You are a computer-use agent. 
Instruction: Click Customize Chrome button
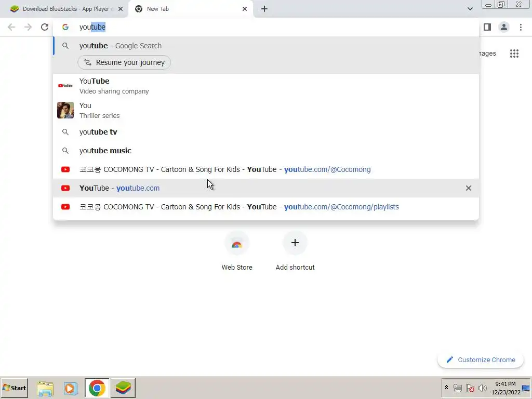point(481,360)
